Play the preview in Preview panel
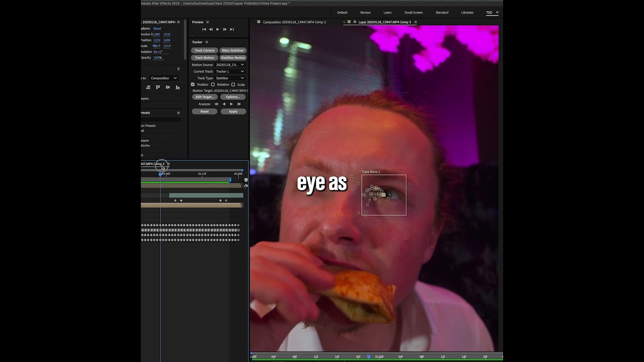Image resolution: width=644 pixels, height=362 pixels. 217,30
